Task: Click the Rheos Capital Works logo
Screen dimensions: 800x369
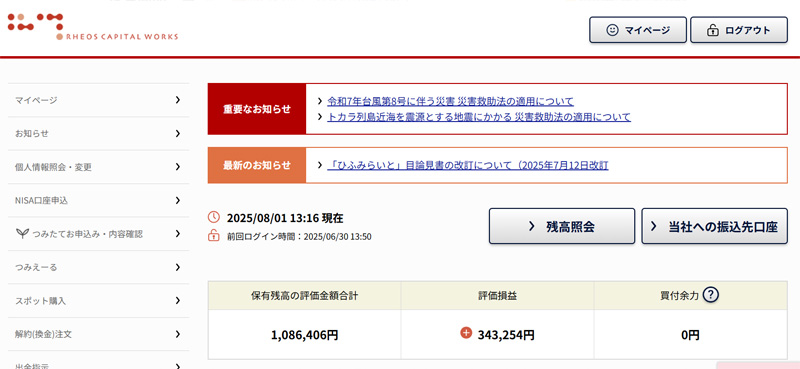Action: (x=93, y=27)
